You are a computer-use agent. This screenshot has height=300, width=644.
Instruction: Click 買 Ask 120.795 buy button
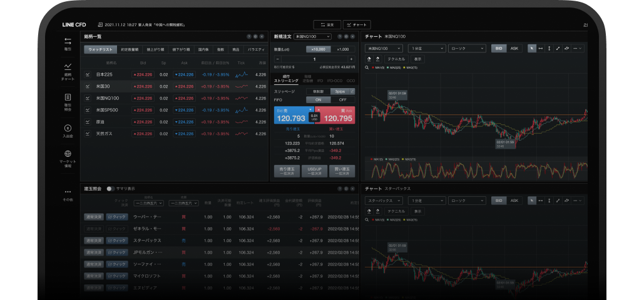pos(336,116)
